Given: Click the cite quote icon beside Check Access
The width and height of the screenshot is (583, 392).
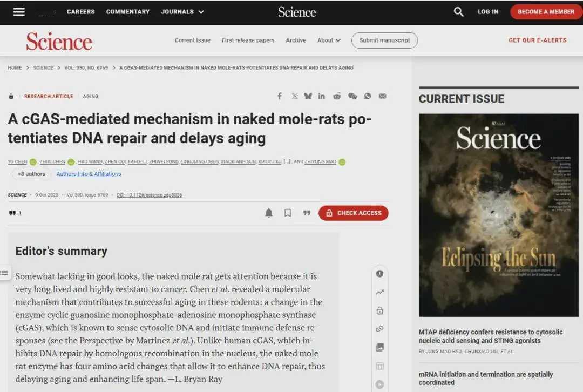Looking at the screenshot, I should point(307,213).
